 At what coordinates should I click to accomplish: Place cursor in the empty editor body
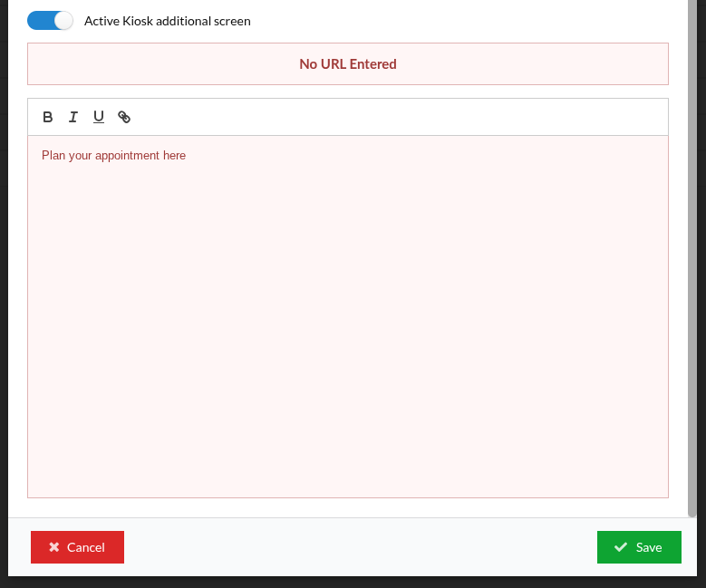(x=348, y=344)
